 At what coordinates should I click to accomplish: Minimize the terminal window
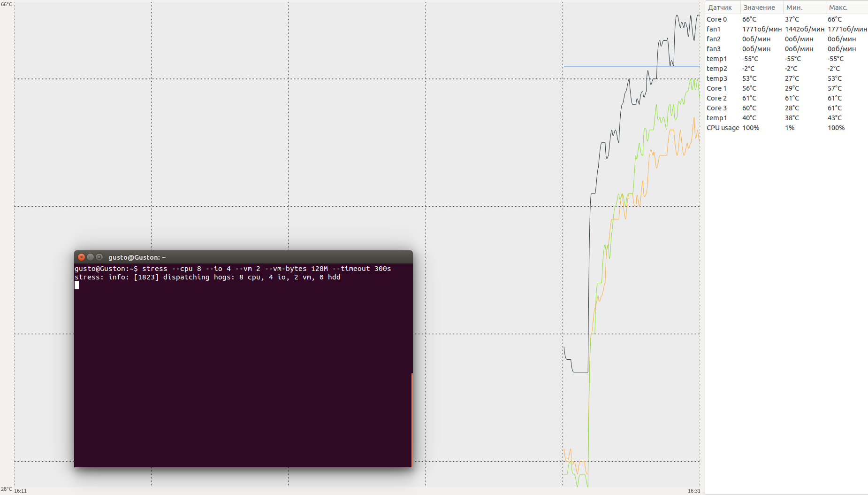pyautogui.click(x=90, y=257)
